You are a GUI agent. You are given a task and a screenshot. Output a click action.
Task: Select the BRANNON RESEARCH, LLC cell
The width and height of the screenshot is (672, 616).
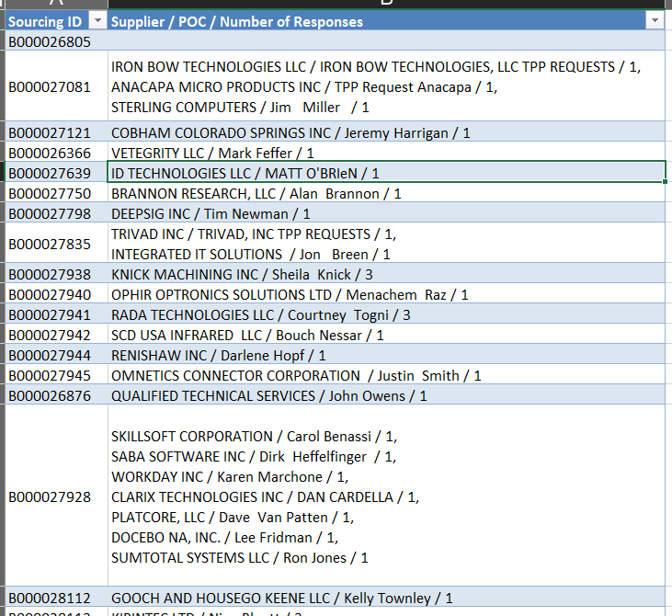[386, 192]
